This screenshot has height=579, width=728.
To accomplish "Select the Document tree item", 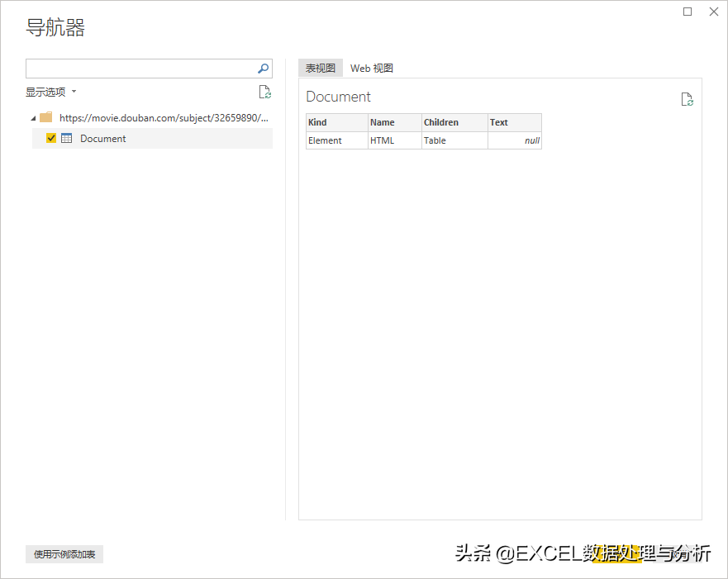I will pyautogui.click(x=152, y=138).
